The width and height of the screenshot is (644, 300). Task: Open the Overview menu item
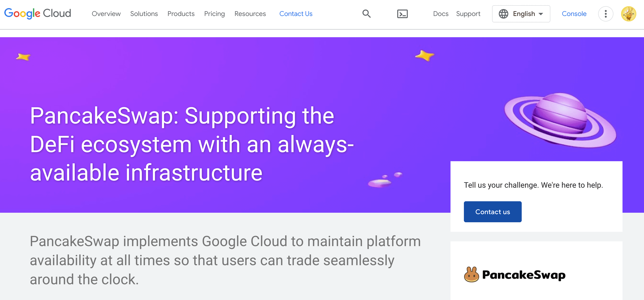(x=106, y=14)
